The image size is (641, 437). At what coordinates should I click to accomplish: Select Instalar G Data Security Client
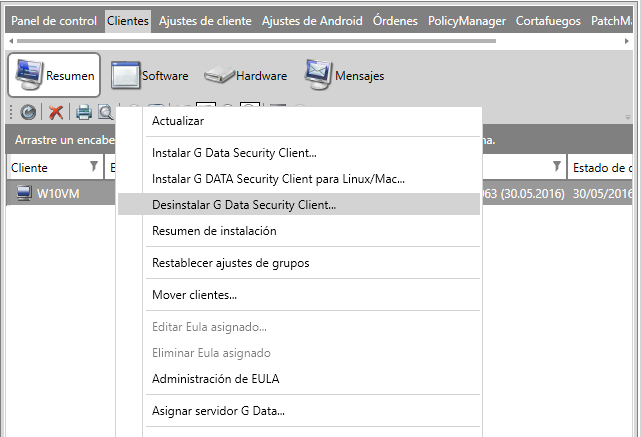234,153
